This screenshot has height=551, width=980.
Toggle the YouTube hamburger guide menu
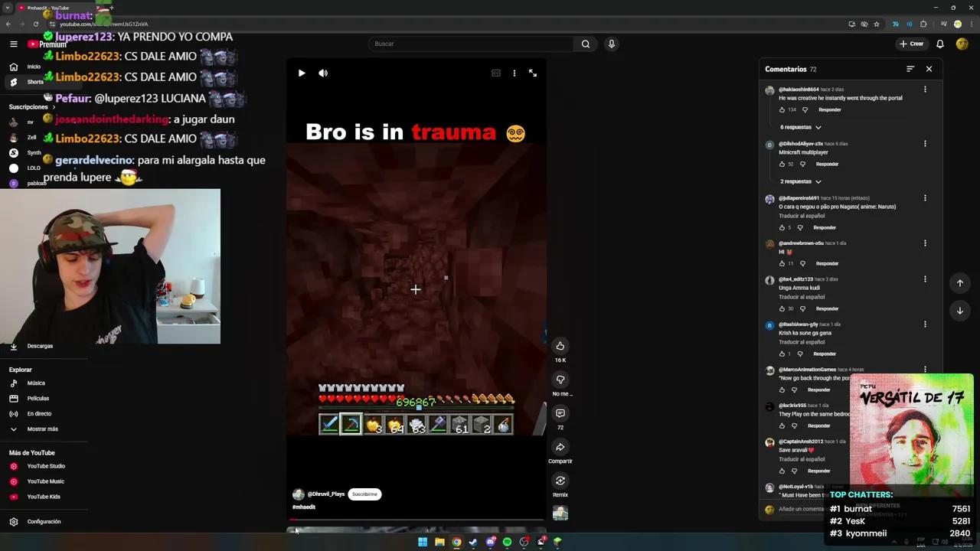click(x=13, y=44)
